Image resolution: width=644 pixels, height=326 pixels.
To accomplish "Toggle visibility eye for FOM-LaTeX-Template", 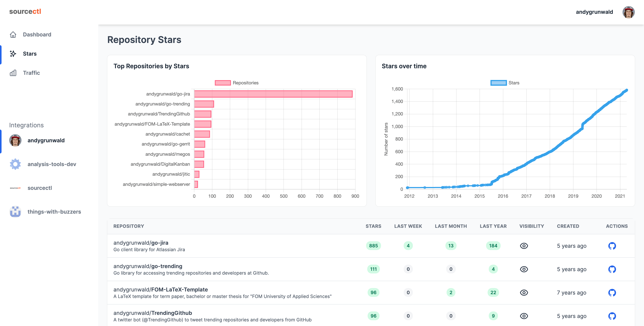I will click(524, 292).
